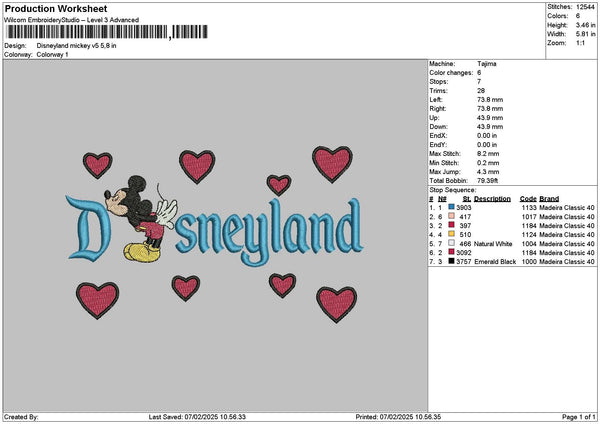600x424 pixels.
Task: Click the Total Bobbin value '79.39ft'
Action: (488, 181)
